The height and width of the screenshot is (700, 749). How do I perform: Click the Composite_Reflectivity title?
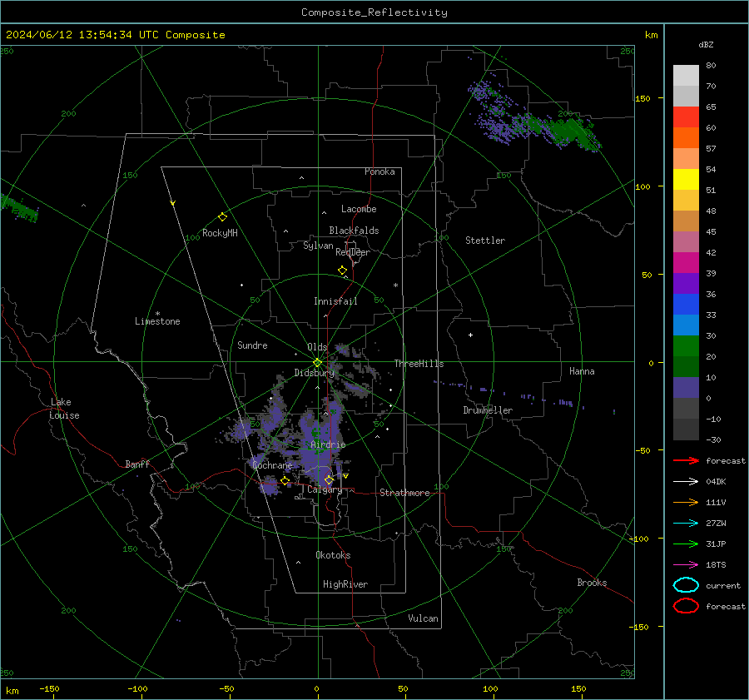(374, 12)
